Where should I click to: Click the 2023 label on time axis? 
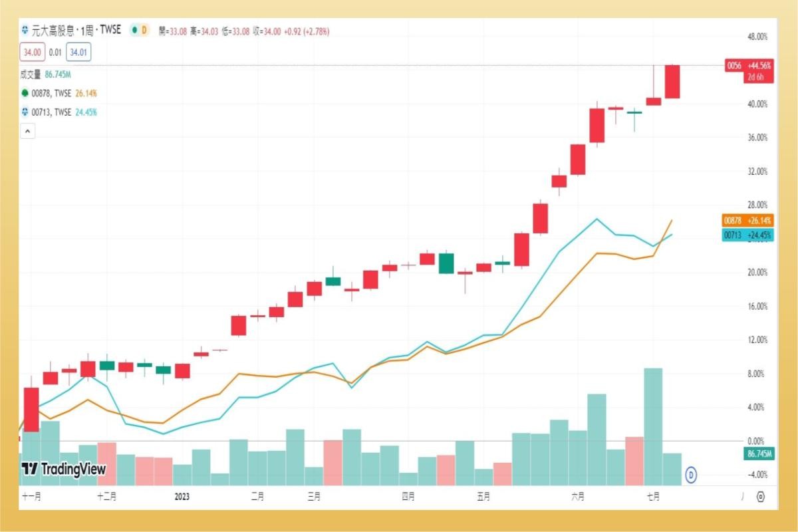pos(182,496)
